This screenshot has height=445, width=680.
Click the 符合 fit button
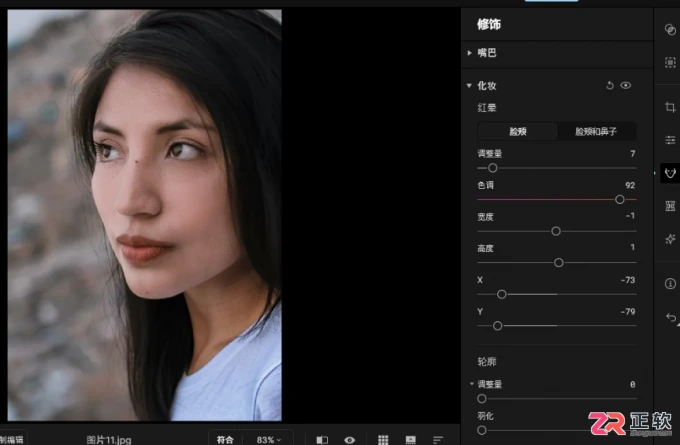[225, 440]
